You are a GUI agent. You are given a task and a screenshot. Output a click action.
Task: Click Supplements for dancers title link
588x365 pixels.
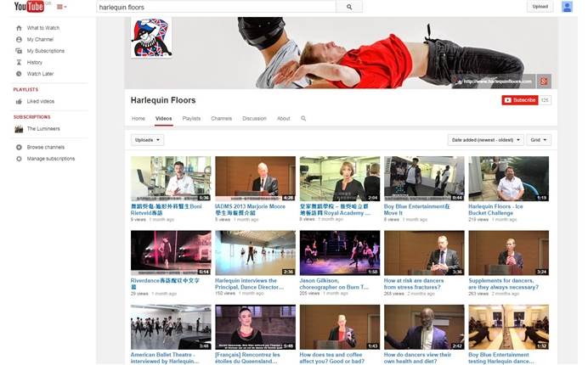click(503, 284)
